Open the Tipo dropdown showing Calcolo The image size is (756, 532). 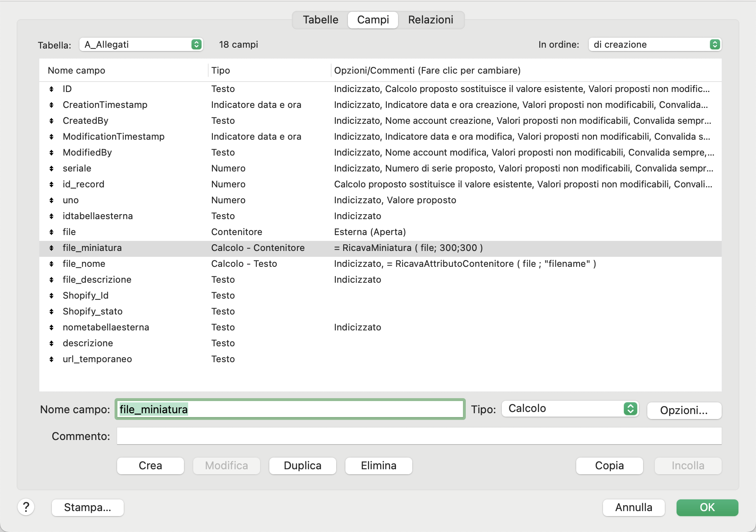coord(570,409)
